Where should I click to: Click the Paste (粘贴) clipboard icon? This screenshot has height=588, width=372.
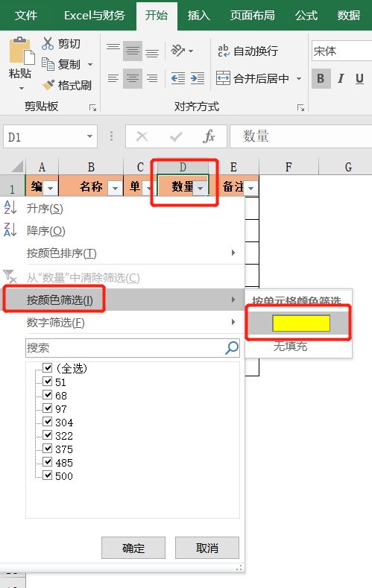(x=21, y=51)
